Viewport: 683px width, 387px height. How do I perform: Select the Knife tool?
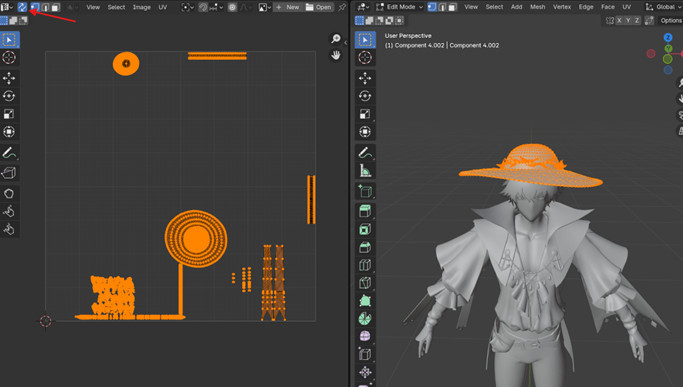pos(365,283)
